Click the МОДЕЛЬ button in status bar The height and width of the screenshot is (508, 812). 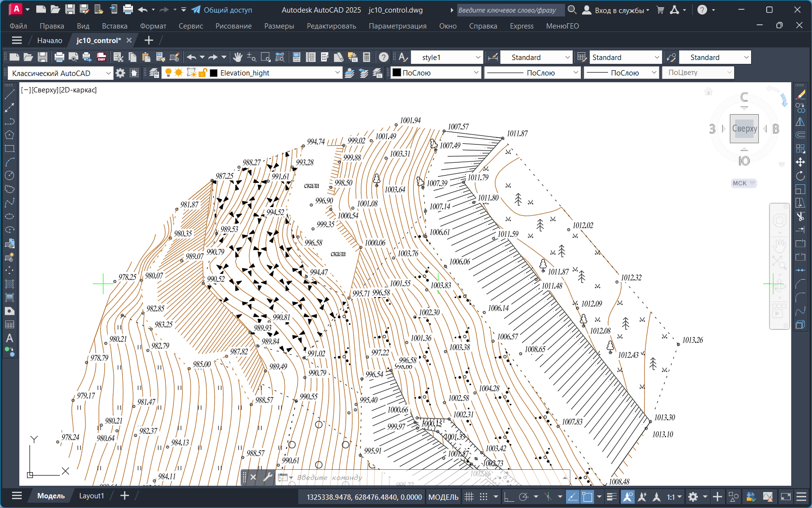pos(443,497)
